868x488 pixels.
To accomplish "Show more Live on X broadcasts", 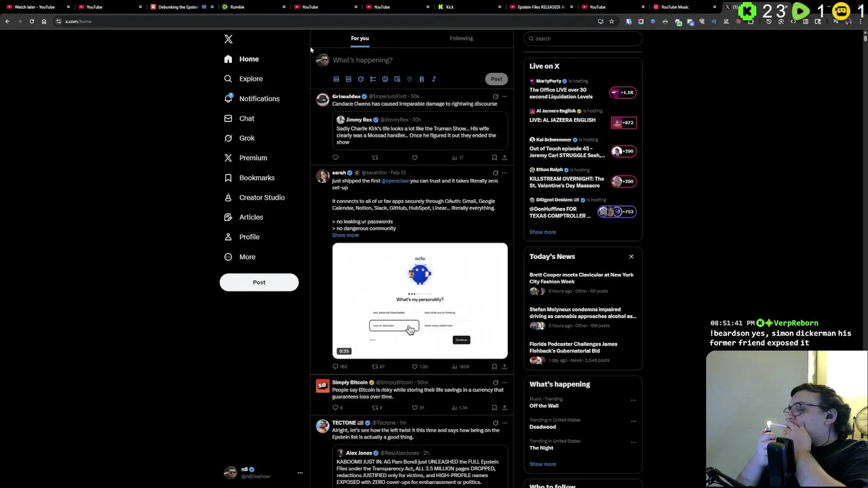I will coord(542,232).
